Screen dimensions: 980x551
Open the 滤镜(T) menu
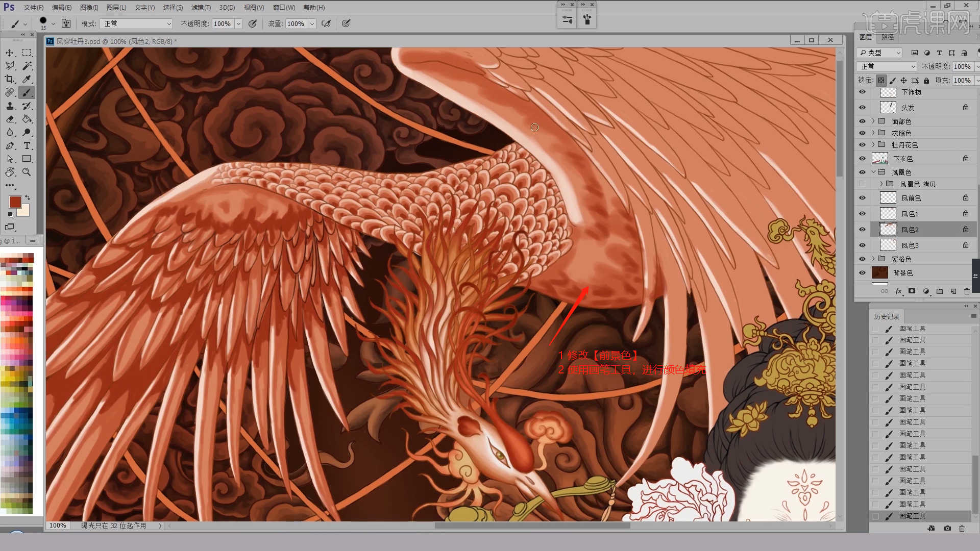click(x=201, y=8)
